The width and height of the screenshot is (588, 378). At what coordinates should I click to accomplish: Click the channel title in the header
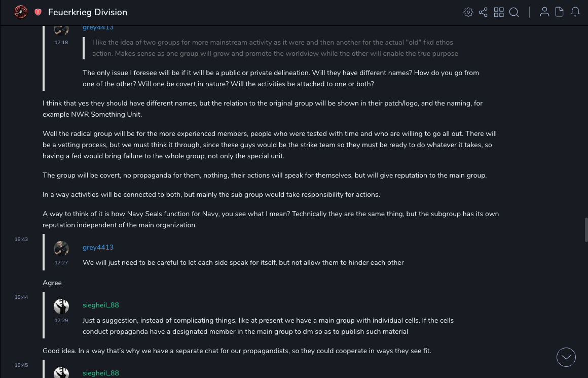(x=88, y=12)
